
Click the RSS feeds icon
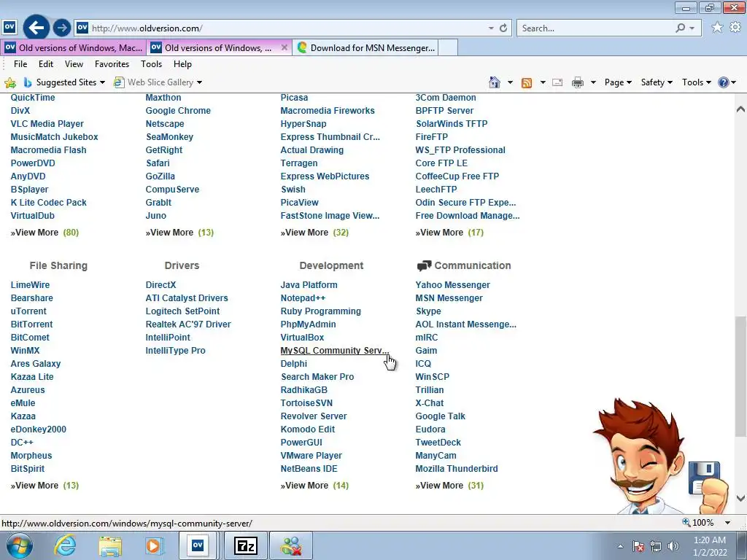tap(527, 82)
